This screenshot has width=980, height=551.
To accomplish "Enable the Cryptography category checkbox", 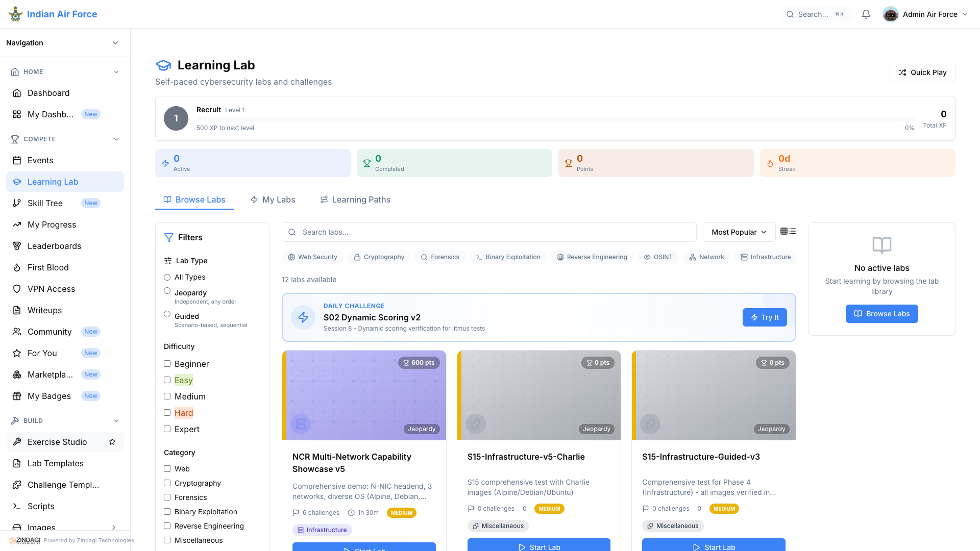I will tap(167, 483).
